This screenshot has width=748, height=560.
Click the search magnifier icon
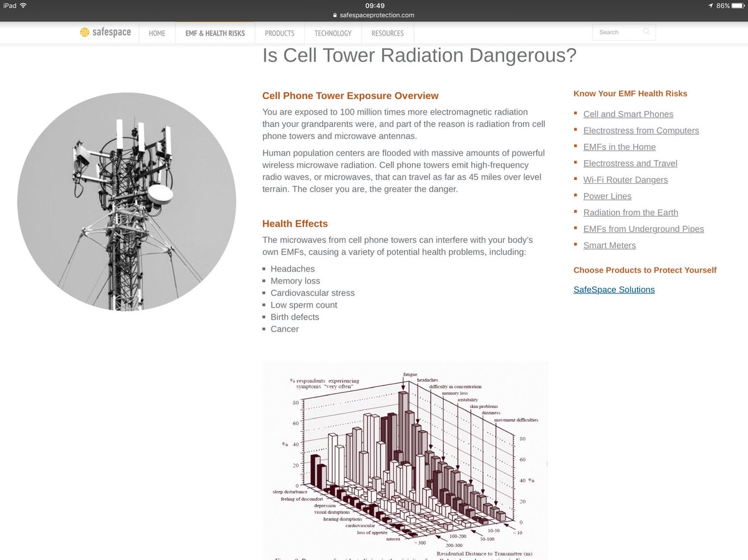point(646,32)
